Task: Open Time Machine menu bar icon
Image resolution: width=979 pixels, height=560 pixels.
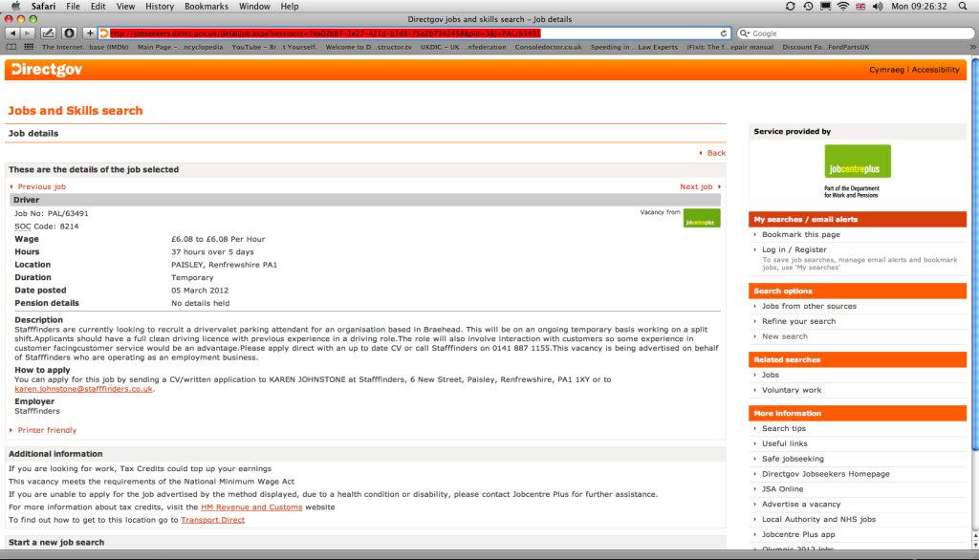Action: (808, 7)
